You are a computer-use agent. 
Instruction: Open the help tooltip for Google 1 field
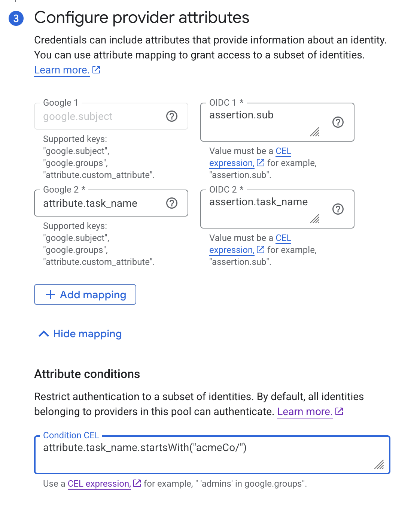172,117
